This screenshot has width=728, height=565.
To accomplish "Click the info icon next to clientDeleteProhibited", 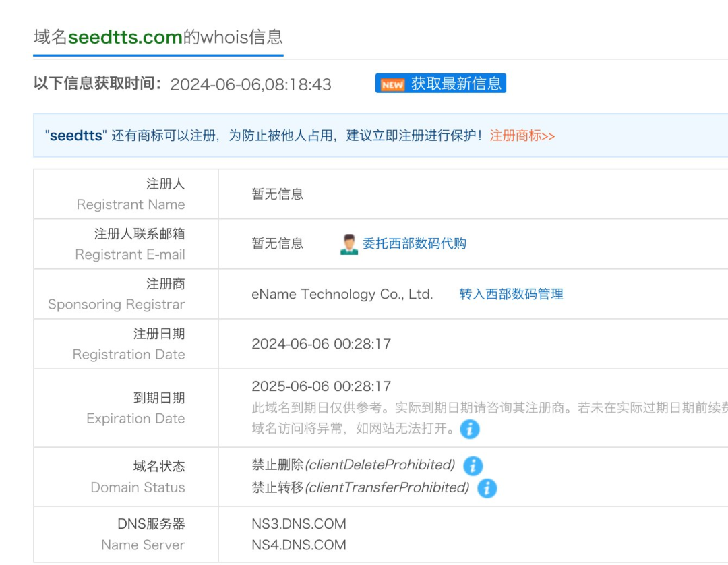I will [x=473, y=466].
